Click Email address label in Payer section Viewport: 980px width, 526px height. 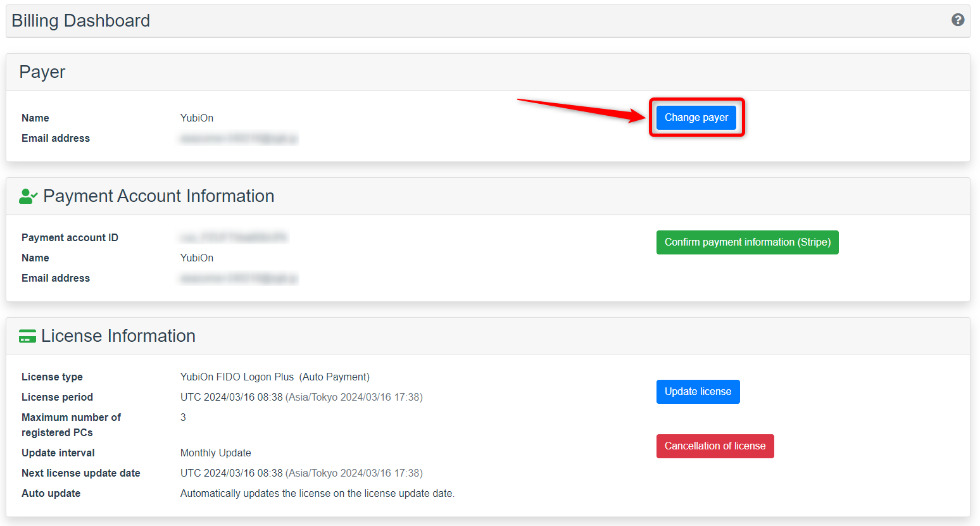[56, 139]
